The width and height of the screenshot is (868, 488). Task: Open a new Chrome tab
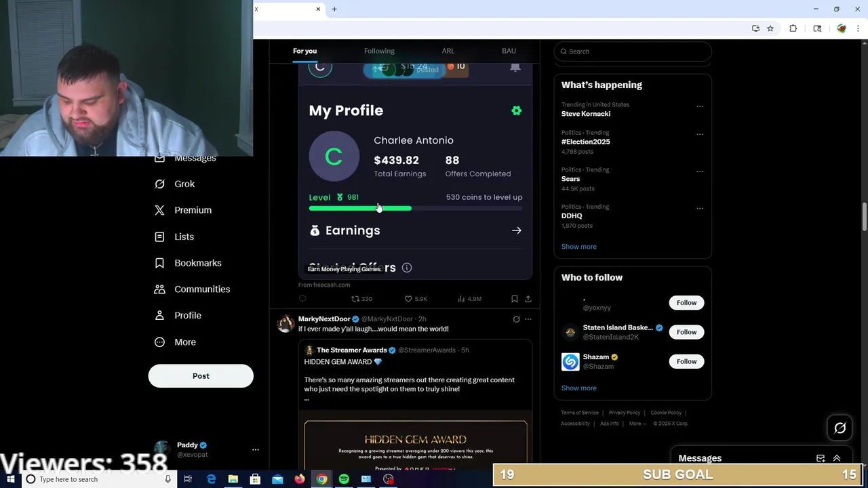tap(334, 9)
